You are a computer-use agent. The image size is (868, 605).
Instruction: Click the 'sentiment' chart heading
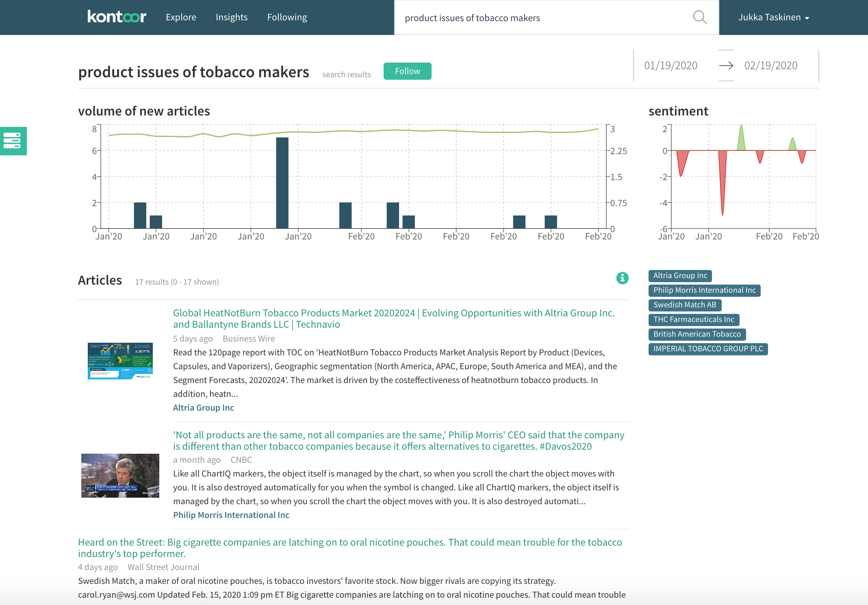[678, 111]
